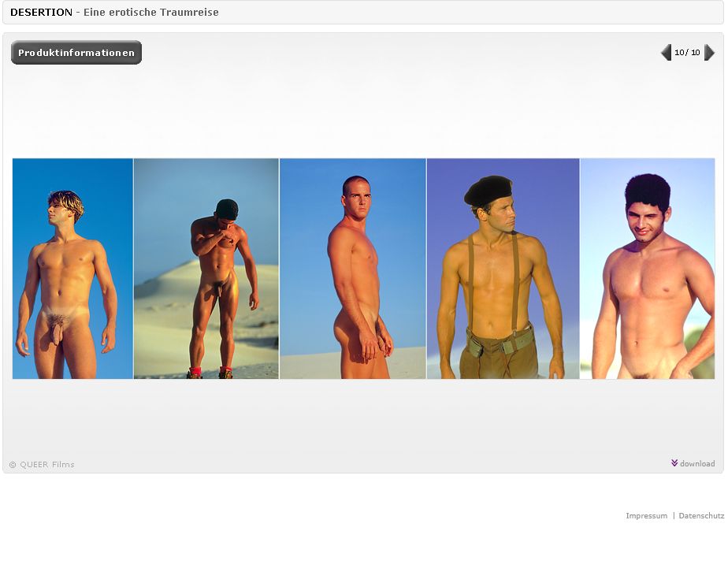
Task: Click the DESERTION title text
Action: click(x=41, y=13)
